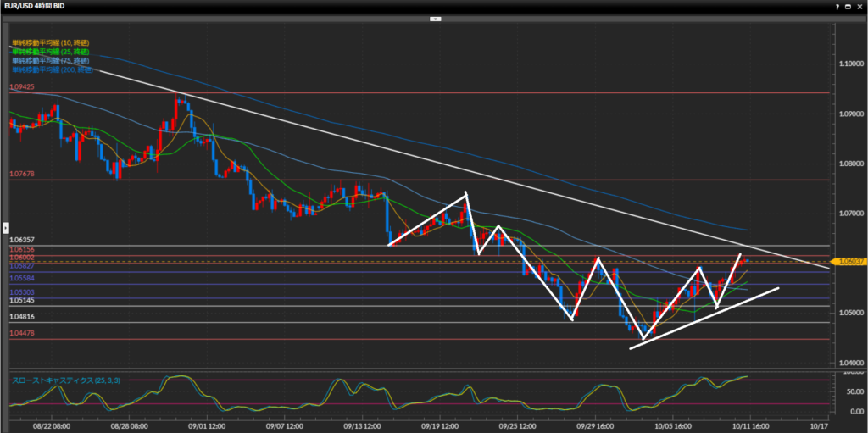
Task: Click the 1.05145 horizontal line label
Action: (22, 300)
